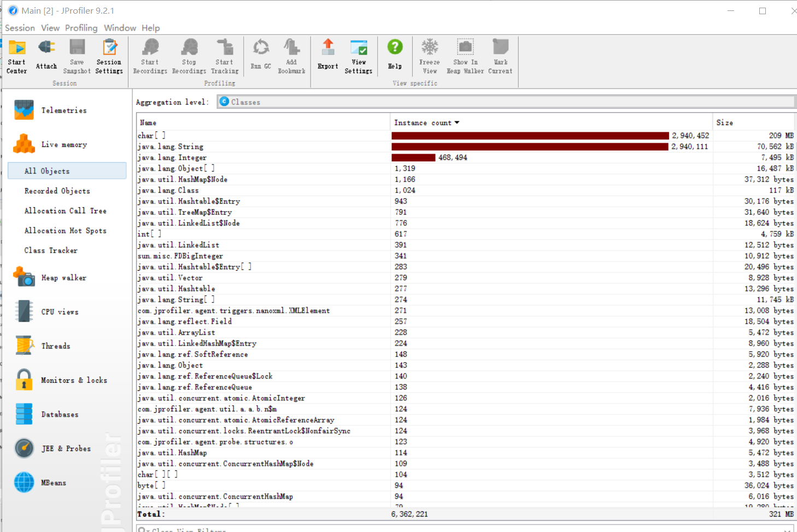Click the char[ ] instance count bar
Image resolution: width=797 pixels, height=532 pixels.
point(530,136)
